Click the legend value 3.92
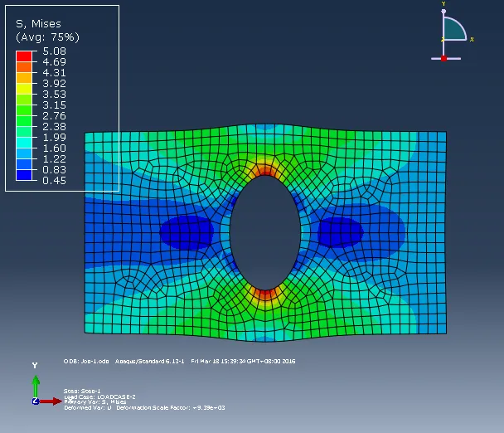Image resolution: width=504 pixels, height=433 pixels. point(55,83)
